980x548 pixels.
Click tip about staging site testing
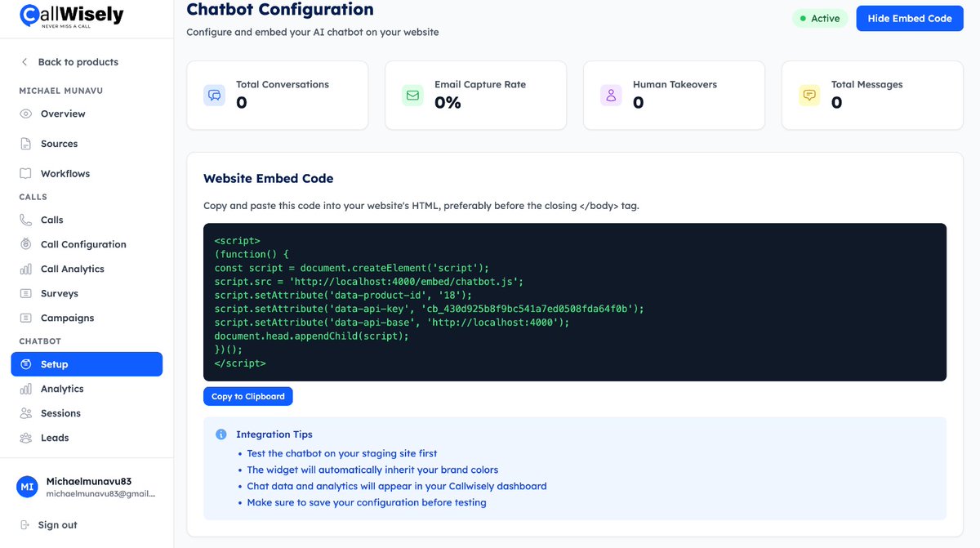coord(342,453)
